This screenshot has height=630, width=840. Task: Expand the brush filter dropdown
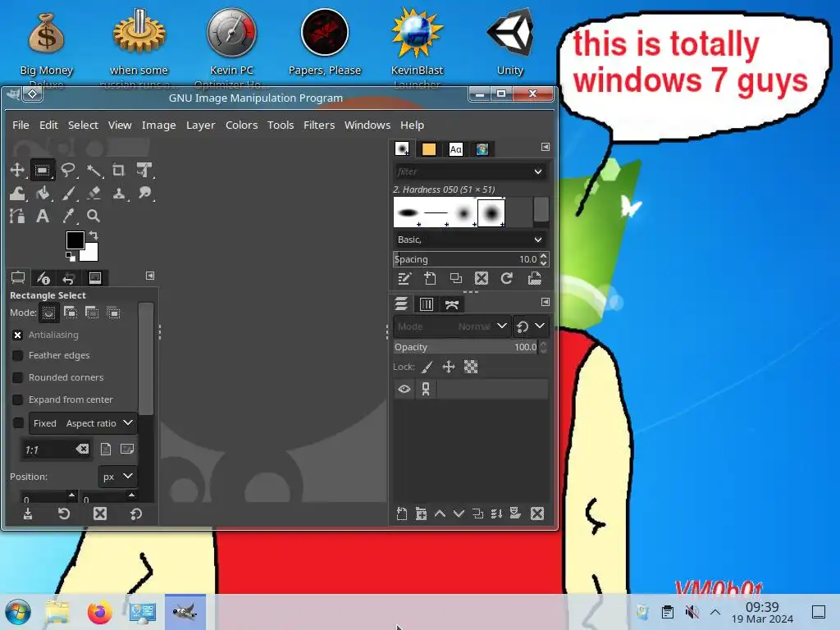537,171
